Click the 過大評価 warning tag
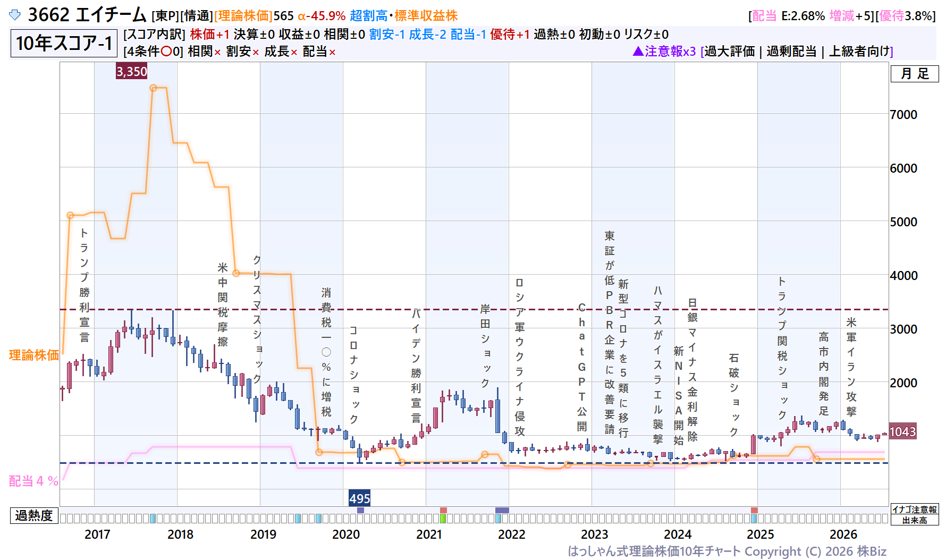Viewport: 946px width, 560px height. pyautogui.click(x=730, y=52)
